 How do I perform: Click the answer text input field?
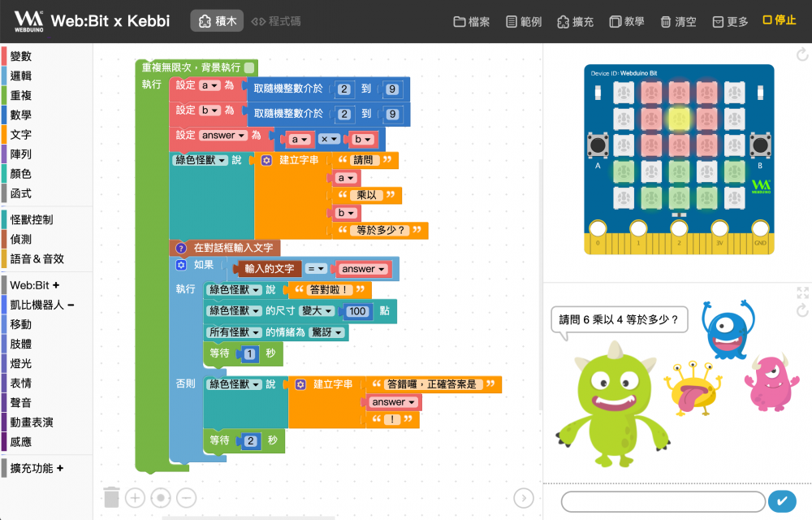(663, 501)
